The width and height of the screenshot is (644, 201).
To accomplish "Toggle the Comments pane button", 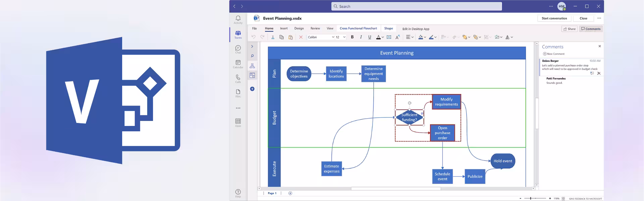I will coord(591,29).
